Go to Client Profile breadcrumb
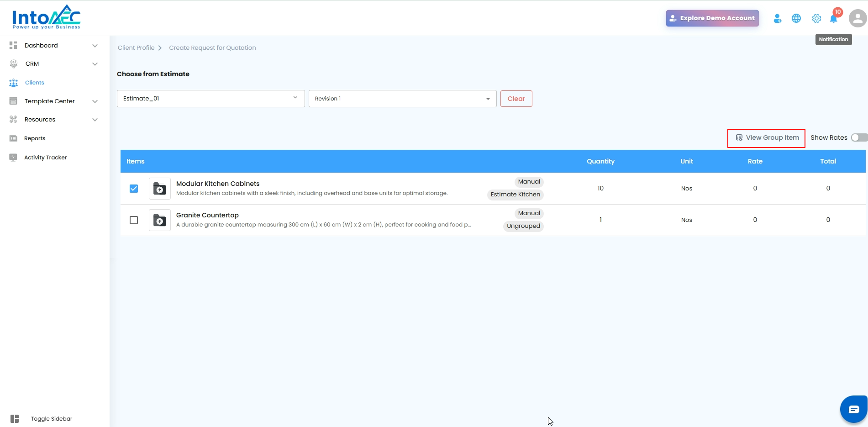Viewport: 868px width, 427px height. point(136,47)
